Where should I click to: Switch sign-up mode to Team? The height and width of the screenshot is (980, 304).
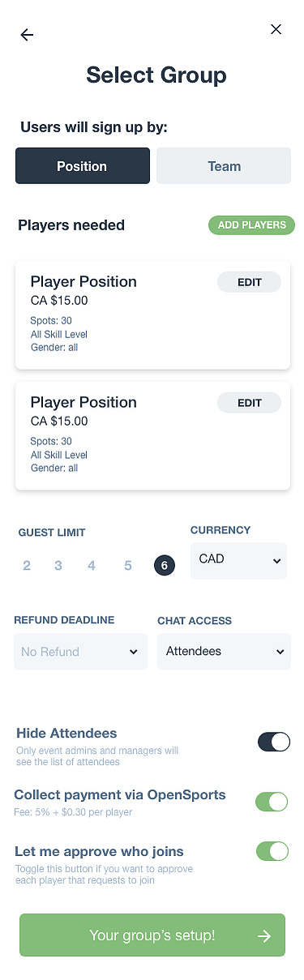click(x=224, y=166)
